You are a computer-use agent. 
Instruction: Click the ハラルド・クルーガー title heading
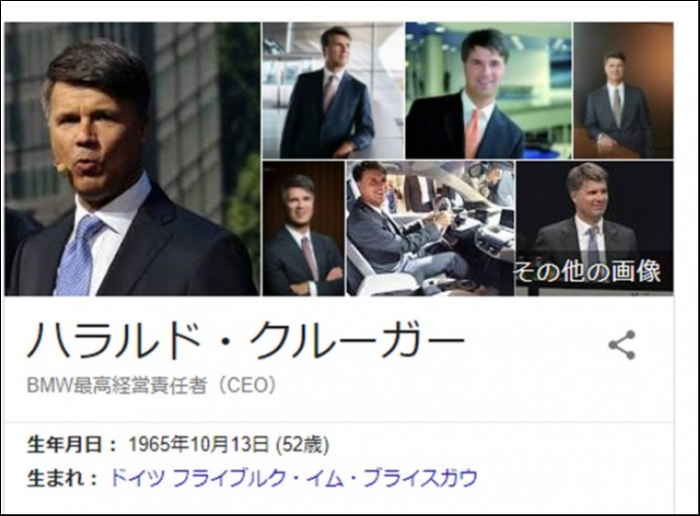(x=246, y=339)
